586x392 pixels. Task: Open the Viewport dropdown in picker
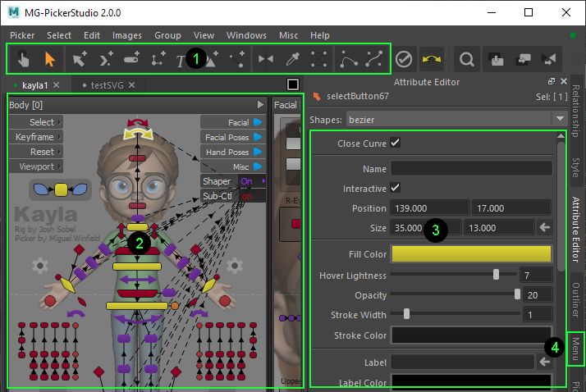click(x=36, y=166)
